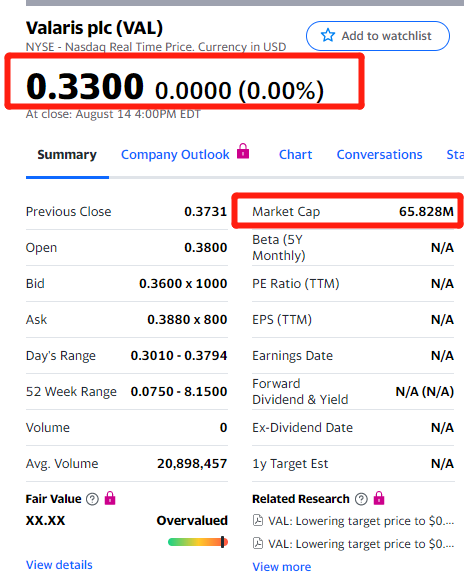Click the Market Cap 65.828M value
This screenshot has height=581, width=464.
426,212
